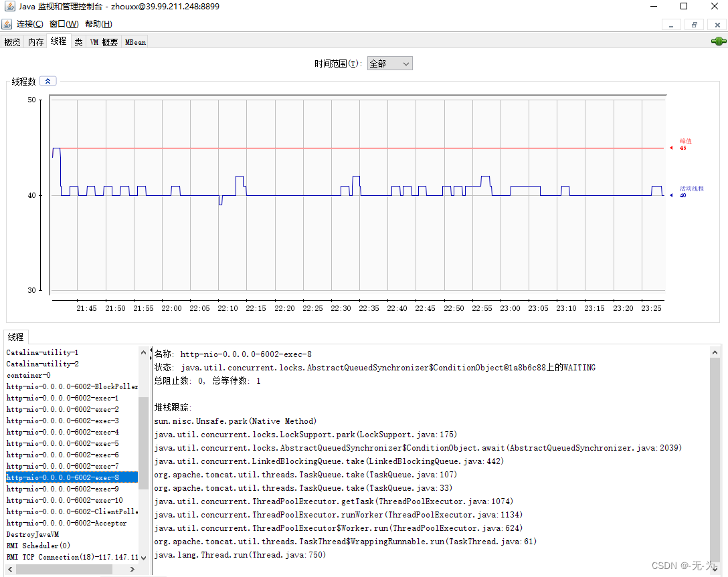The height and width of the screenshot is (577, 728).
Task: Click the green connection status icon
Action: (719, 41)
